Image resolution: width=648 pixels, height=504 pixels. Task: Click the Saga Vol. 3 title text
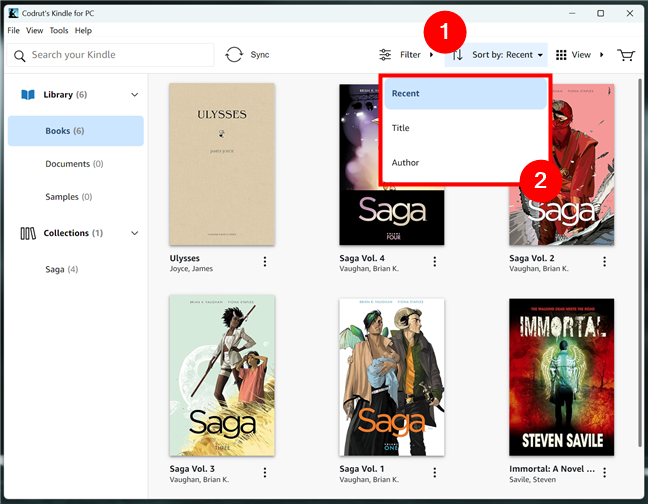coord(192,469)
